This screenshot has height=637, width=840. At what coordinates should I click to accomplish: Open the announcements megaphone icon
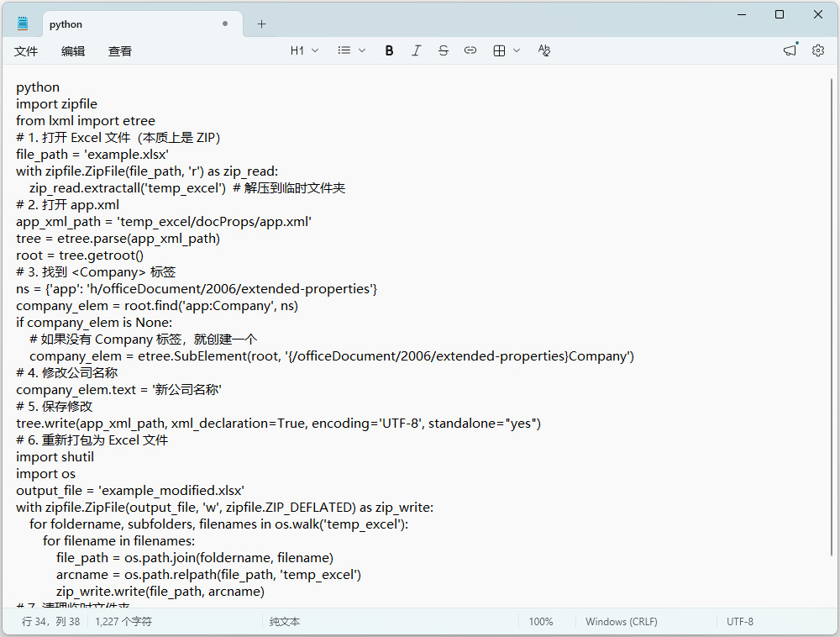(790, 50)
